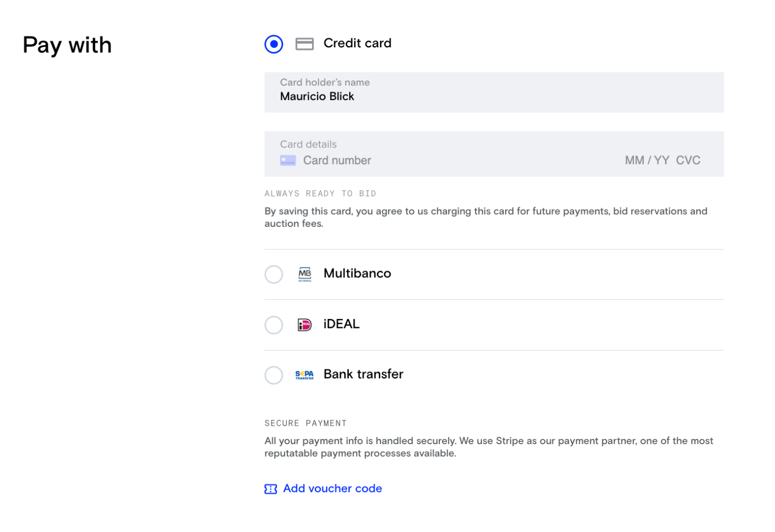Select the Credit card radio button
775x532 pixels.
tap(274, 44)
